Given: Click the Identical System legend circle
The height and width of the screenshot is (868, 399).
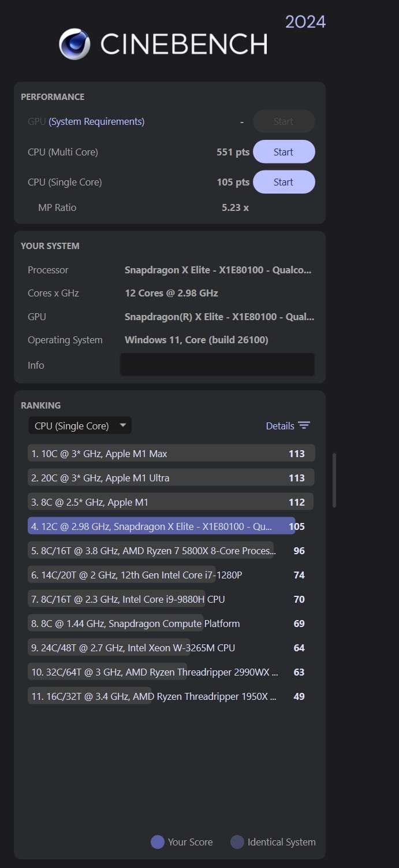Looking at the screenshot, I should [x=237, y=842].
